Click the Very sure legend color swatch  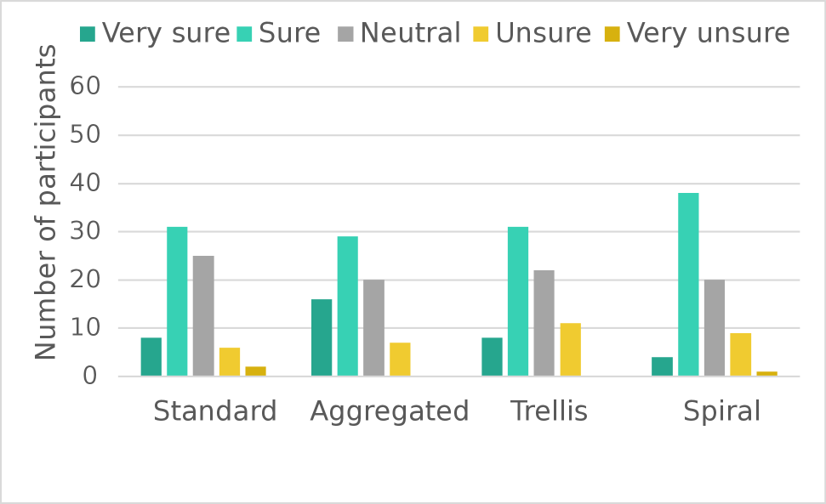[x=88, y=34]
